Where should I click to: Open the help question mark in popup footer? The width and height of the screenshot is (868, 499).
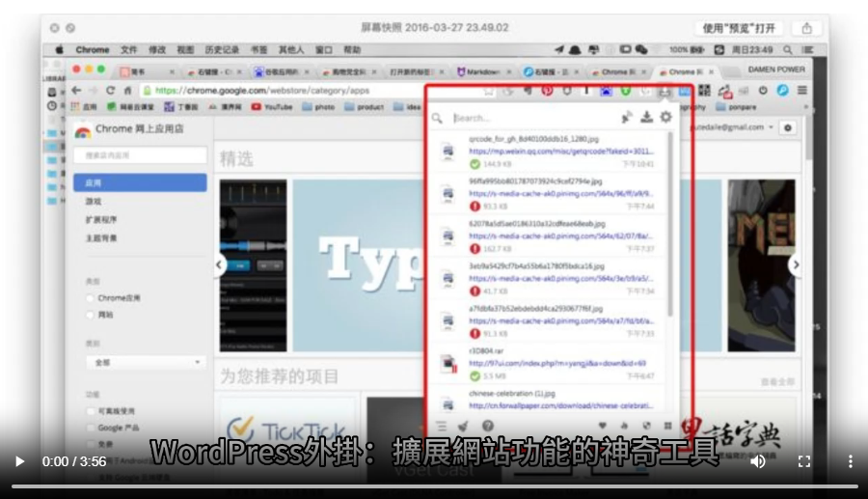coord(488,426)
